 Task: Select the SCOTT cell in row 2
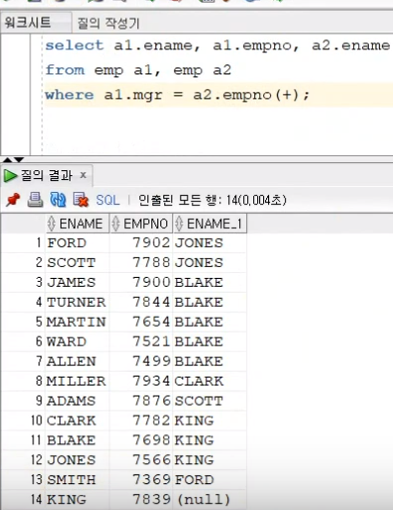(x=77, y=263)
